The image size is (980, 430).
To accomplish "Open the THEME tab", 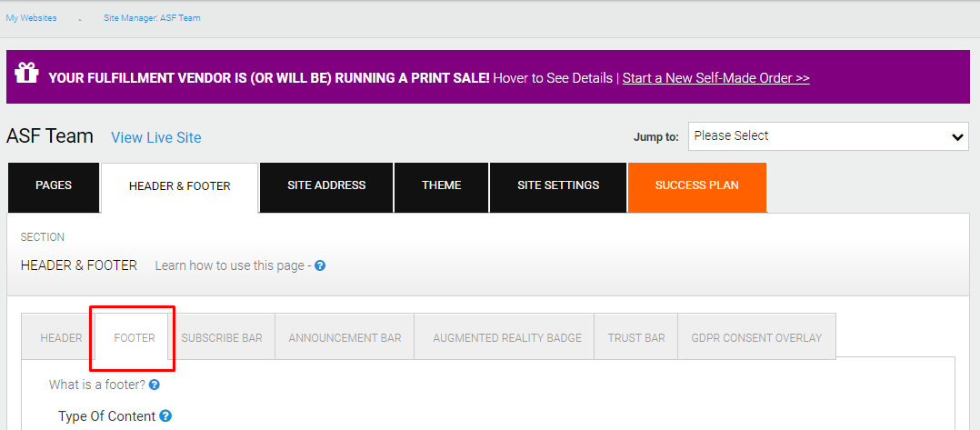I will pos(441,186).
